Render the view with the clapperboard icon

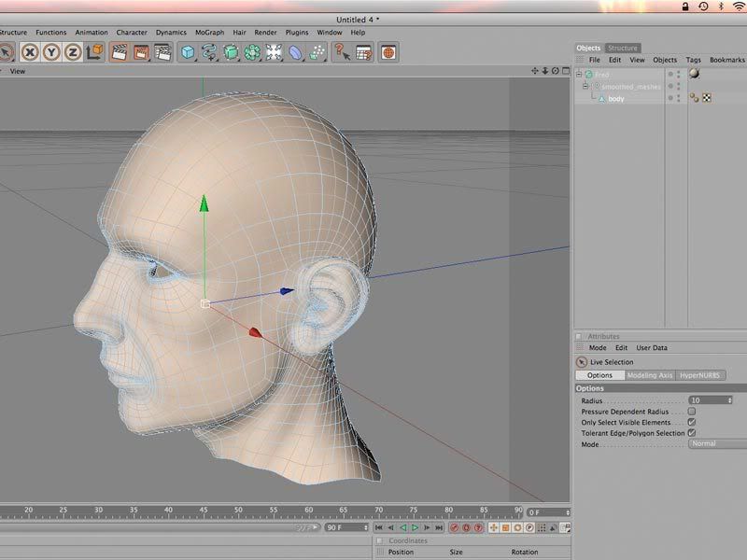[x=120, y=52]
